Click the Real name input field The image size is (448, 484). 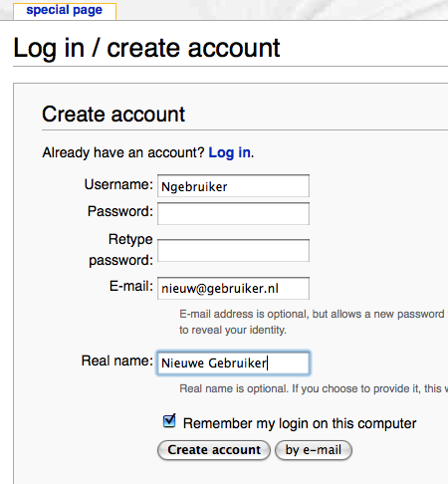pyautogui.click(x=233, y=363)
